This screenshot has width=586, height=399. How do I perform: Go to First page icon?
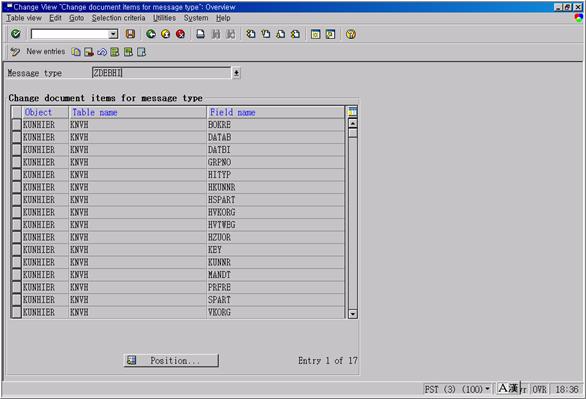click(x=251, y=34)
